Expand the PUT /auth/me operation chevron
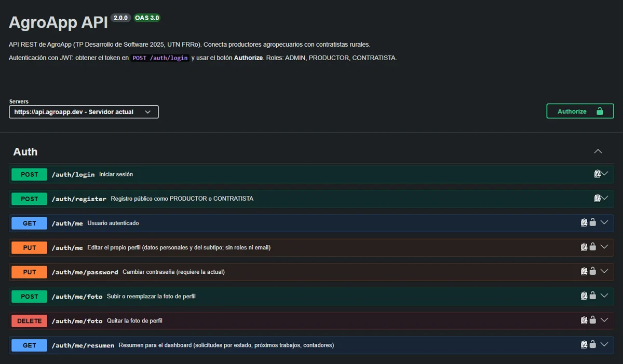This screenshot has width=623, height=364. tap(604, 247)
